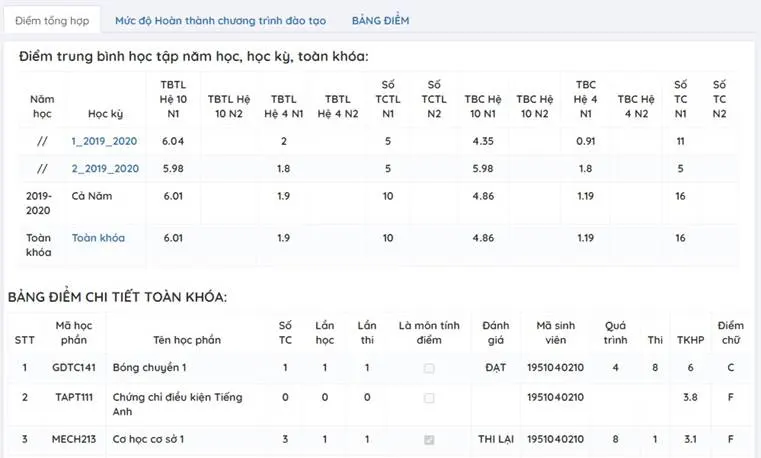Open Mức độ Hoàn thành chương trình đào tạo tab
The image size is (761, 458).
(x=222, y=20)
